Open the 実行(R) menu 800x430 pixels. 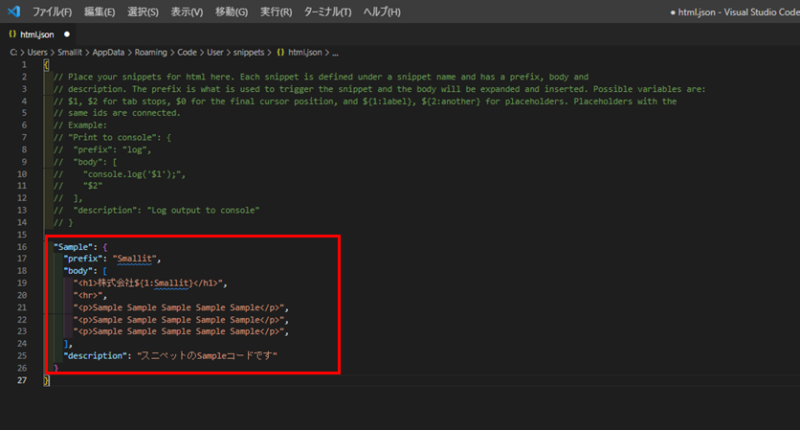276,12
